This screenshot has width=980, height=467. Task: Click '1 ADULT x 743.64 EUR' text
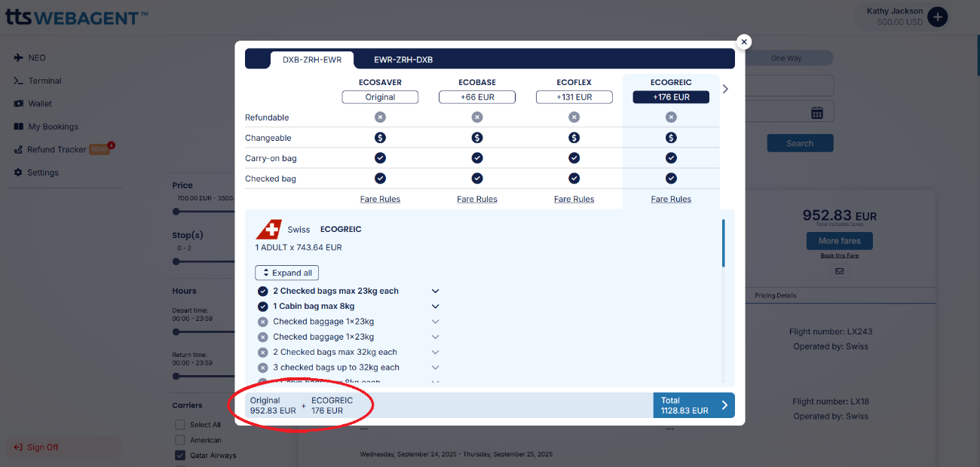coord(299,247)
